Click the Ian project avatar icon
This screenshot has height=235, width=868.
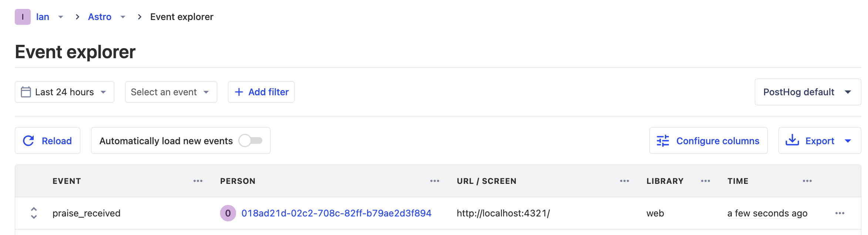[23, 17]
